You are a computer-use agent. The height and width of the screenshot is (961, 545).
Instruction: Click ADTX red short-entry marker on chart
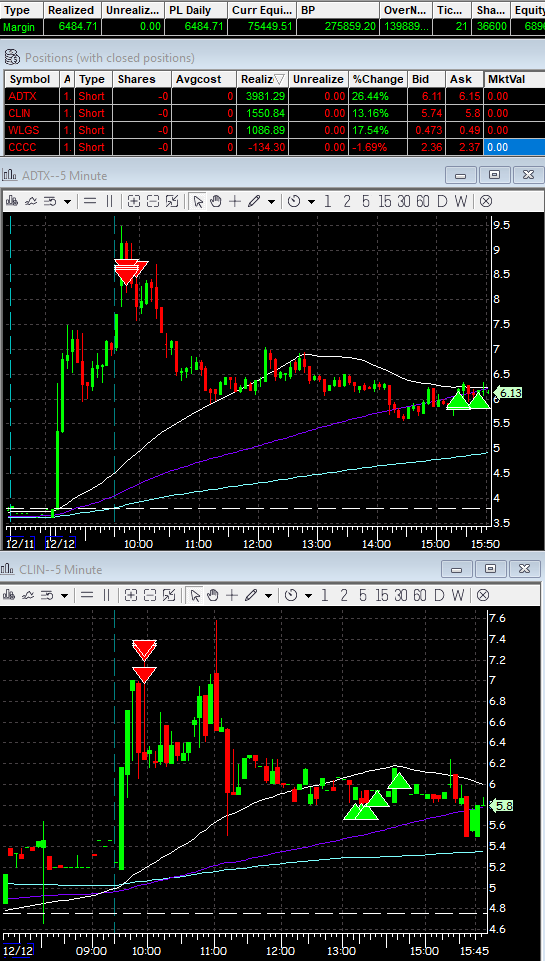[x=129, y=271]
